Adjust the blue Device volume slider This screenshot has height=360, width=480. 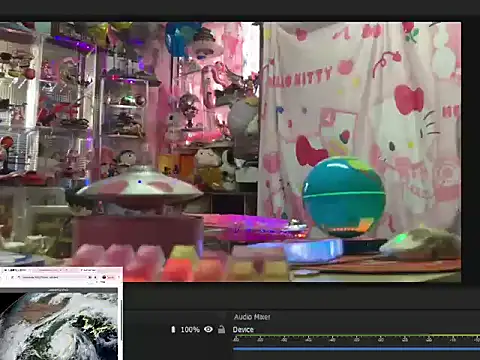click(356, 349)
